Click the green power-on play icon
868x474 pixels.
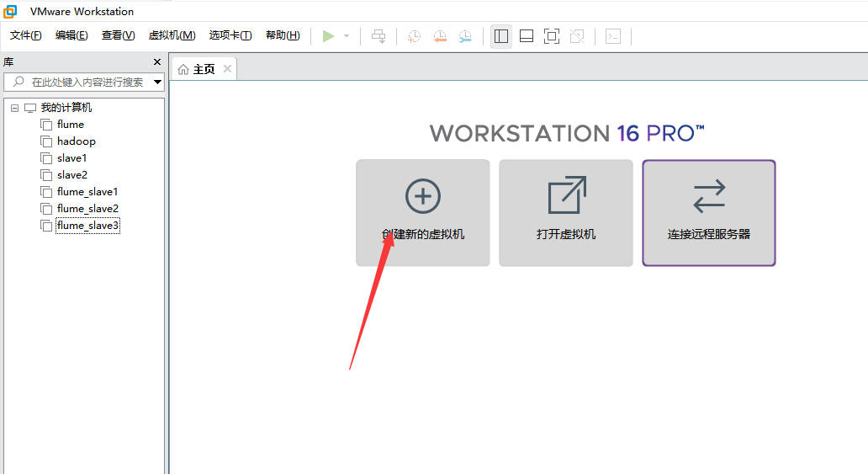[x=328, y=36]
